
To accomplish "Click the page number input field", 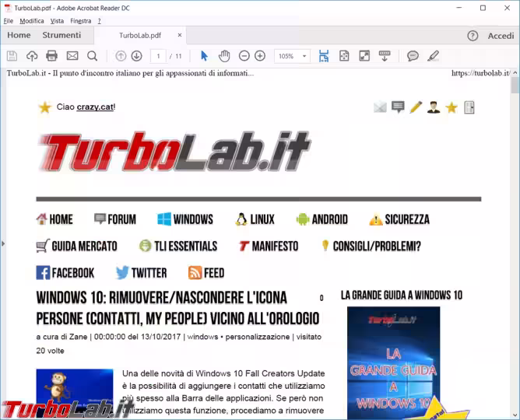I will (x=158, y=56).
